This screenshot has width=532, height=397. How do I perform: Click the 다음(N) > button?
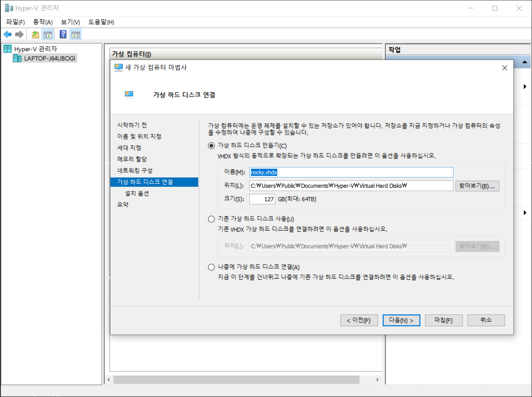click(401, 320)
